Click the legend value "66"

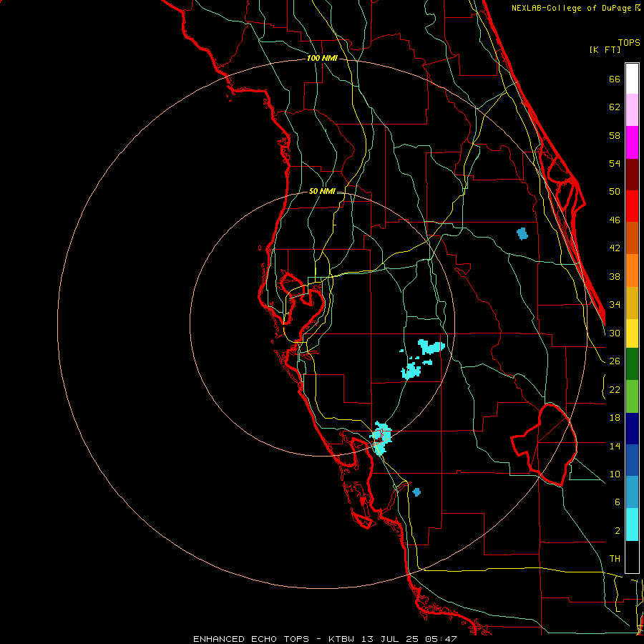point(615,79)
